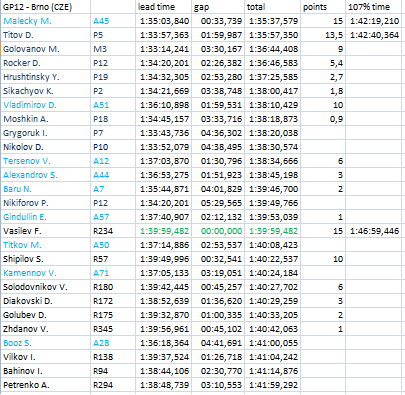Select Petrenko A. total 1:41:59,292

coord(272,385)
